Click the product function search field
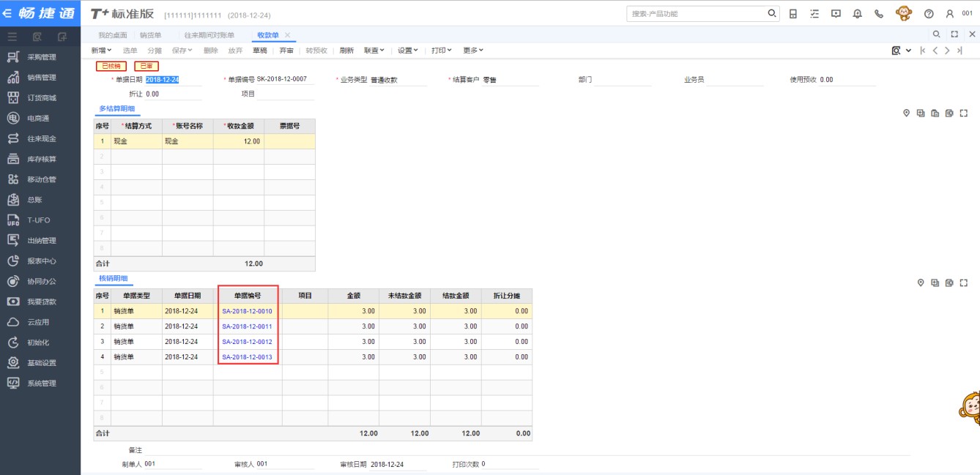 click(x=696, y=14)
